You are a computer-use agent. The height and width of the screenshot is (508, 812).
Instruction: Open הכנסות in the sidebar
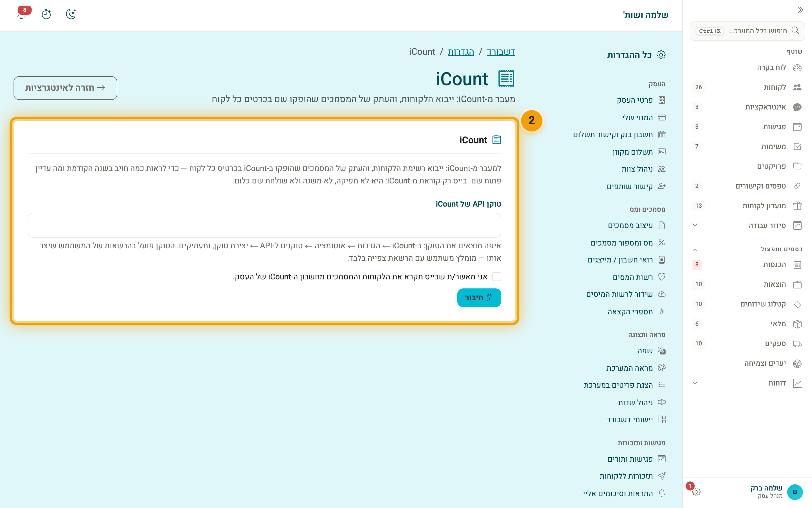[747, 265]
